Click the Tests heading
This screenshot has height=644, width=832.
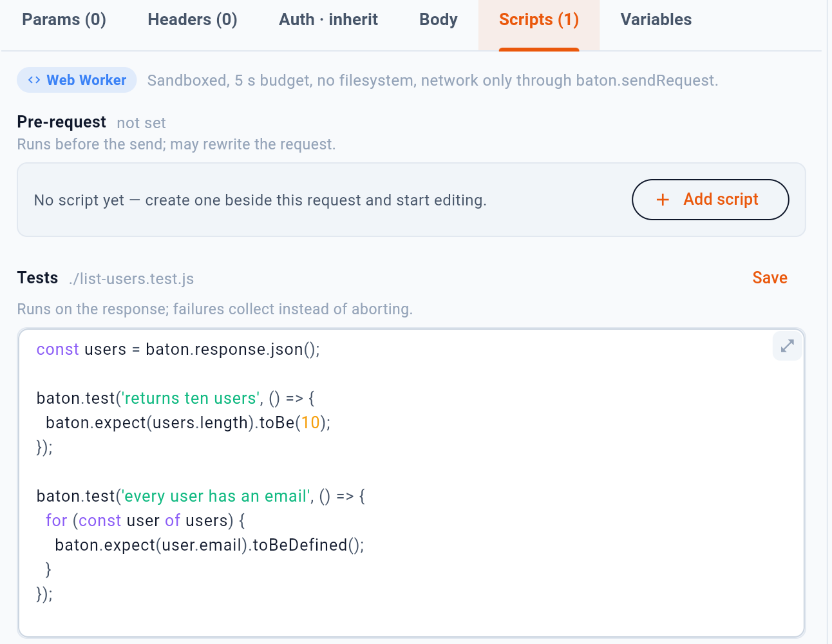[x=37, y=278]
